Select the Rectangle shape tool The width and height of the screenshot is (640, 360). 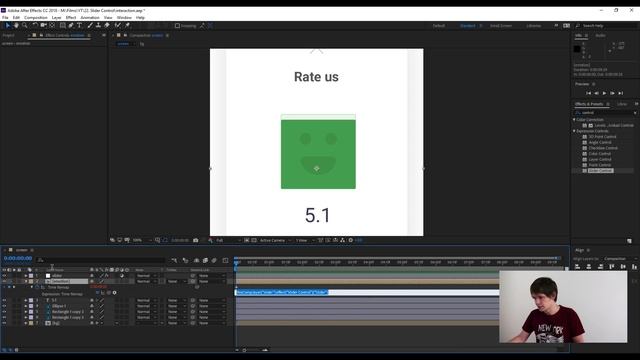(x=62, y=25)
